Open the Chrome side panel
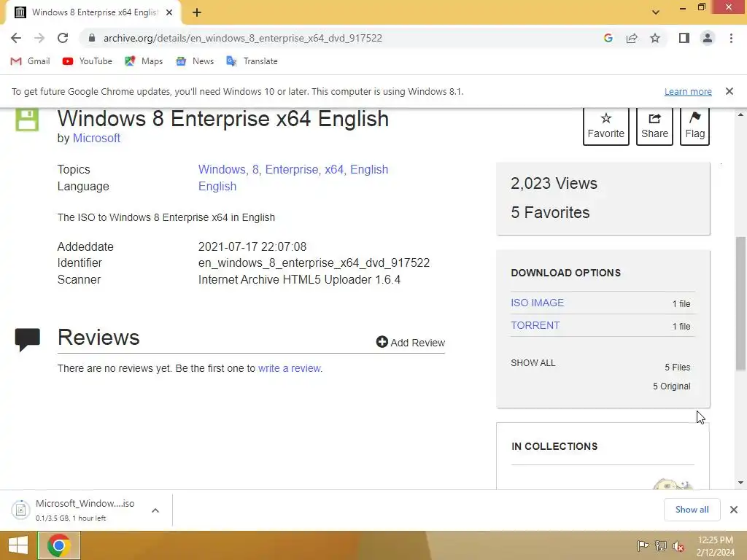Screen dimensions: 747x560 [684, 38]
